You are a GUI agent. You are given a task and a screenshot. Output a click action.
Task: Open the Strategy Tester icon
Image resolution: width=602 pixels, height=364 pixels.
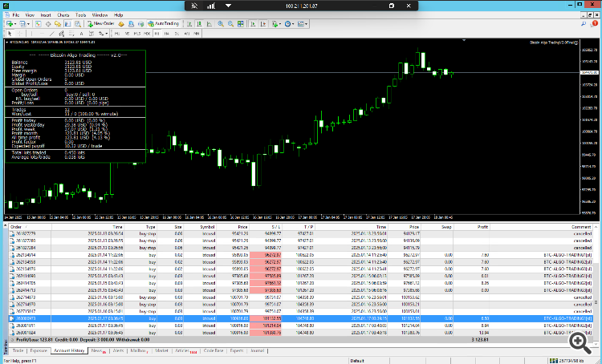click(78, 24)
